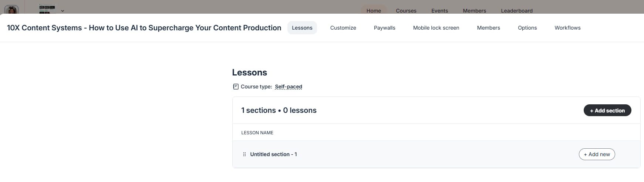Click the course type document icon

[x=236, y=87]
